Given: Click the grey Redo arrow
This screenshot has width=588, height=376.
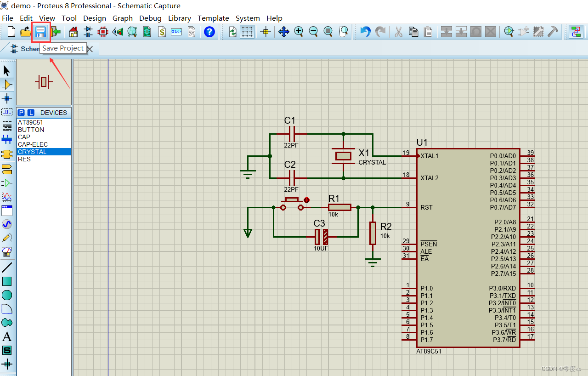Looking at the screenshot, I should coord(380,32).
